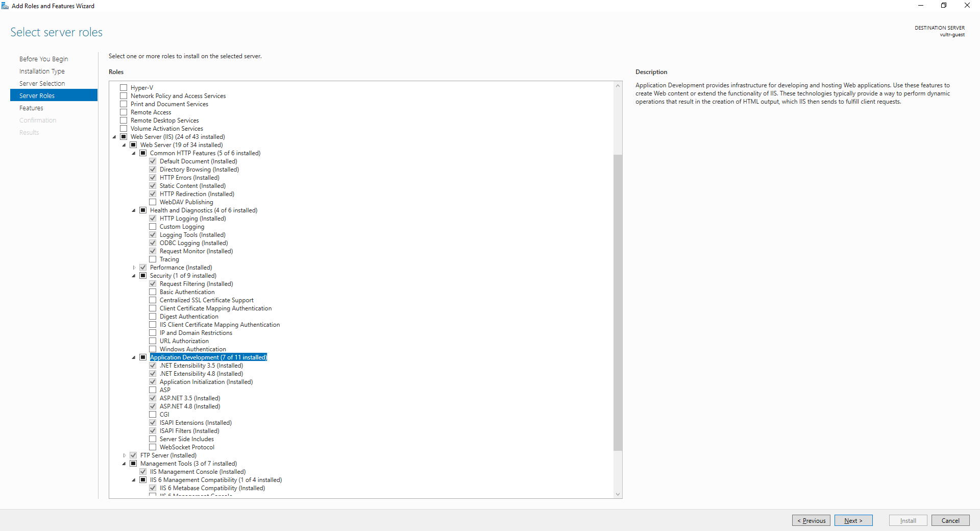Click the Next button
The width and height of the screenshot is (980, 531).
(x=853, y=520)
